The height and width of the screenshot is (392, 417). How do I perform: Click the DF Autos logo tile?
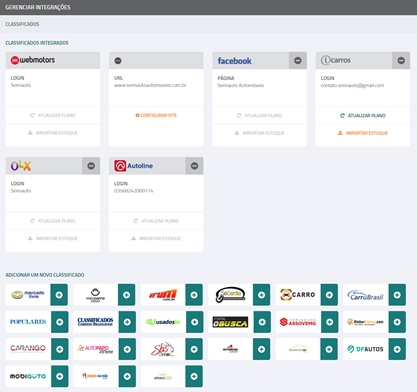click(366, 349)
